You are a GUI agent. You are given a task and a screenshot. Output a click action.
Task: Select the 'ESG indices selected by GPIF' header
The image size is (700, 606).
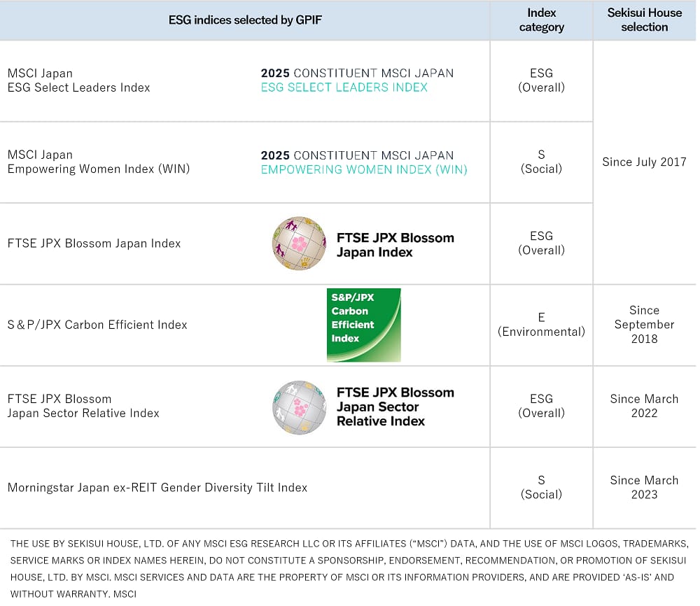[x=245, y=20]
